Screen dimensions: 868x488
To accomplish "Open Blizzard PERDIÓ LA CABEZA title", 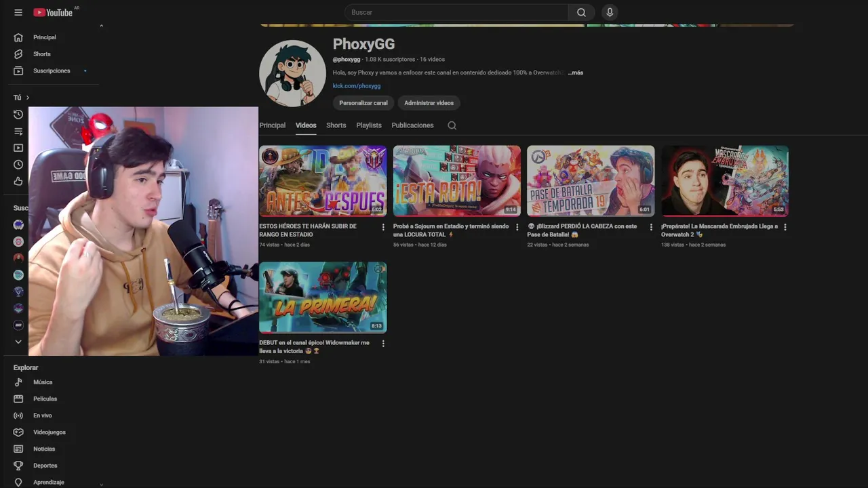I will pos(582,230).
